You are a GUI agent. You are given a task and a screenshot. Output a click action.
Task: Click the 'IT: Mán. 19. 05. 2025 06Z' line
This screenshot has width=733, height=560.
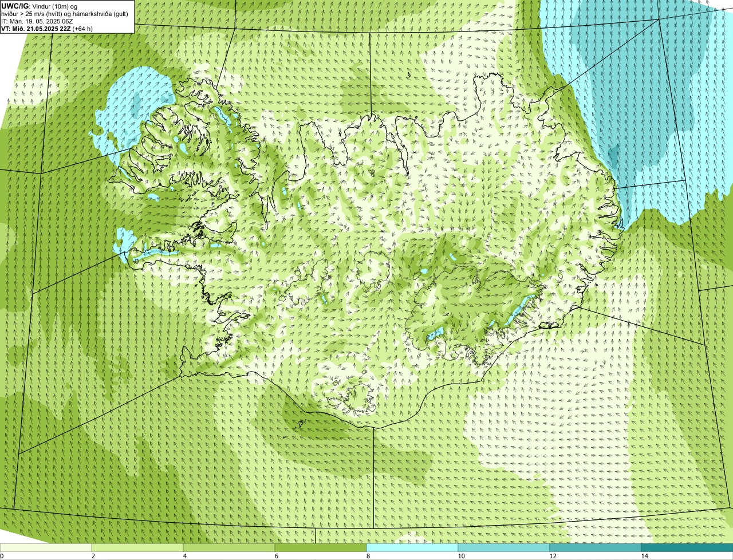(x=37, y=21)
